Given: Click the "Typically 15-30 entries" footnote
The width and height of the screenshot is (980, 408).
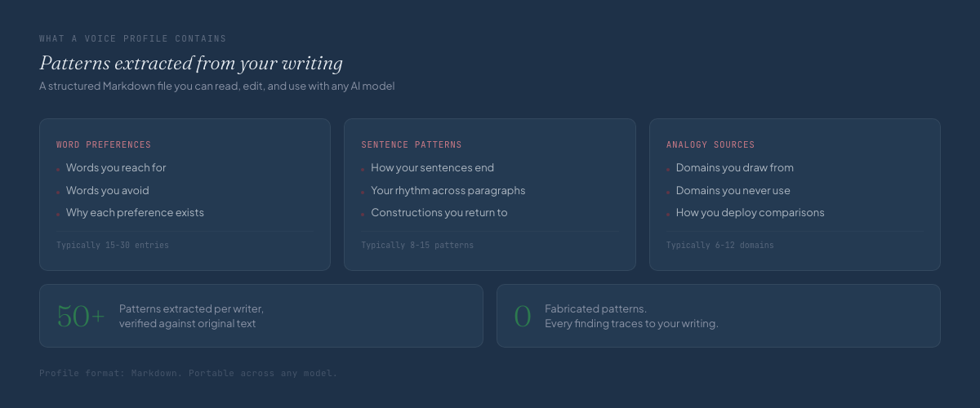Looking at the screenshot, I should coord(113,246).
